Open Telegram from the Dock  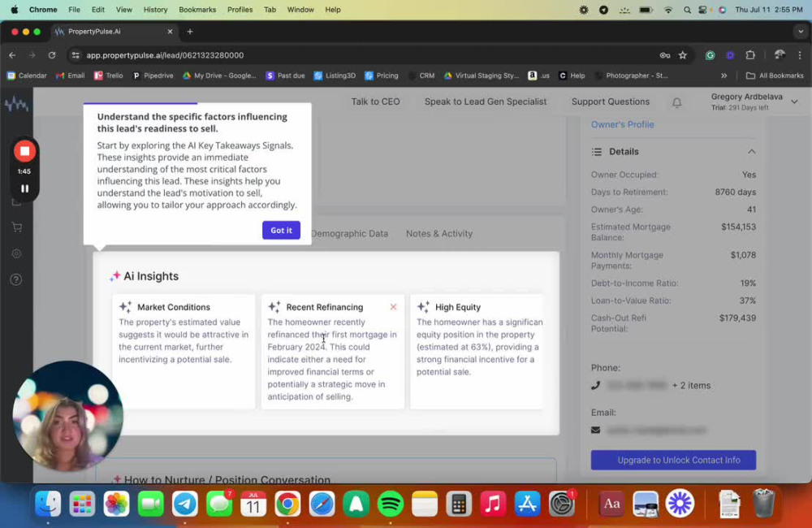(x=185, y=504)
